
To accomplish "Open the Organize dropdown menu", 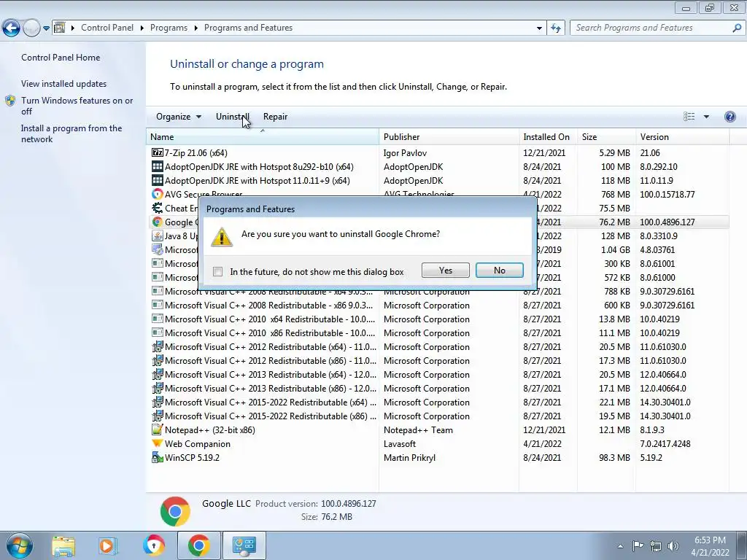I will [x=179, y=117].
